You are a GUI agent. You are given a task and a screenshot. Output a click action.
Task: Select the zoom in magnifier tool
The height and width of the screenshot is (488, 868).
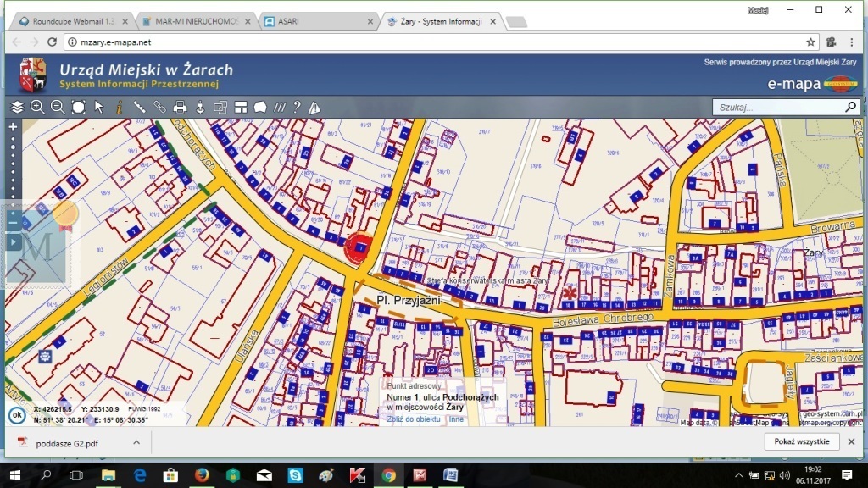pyautogui.click(x=37, y=108)
